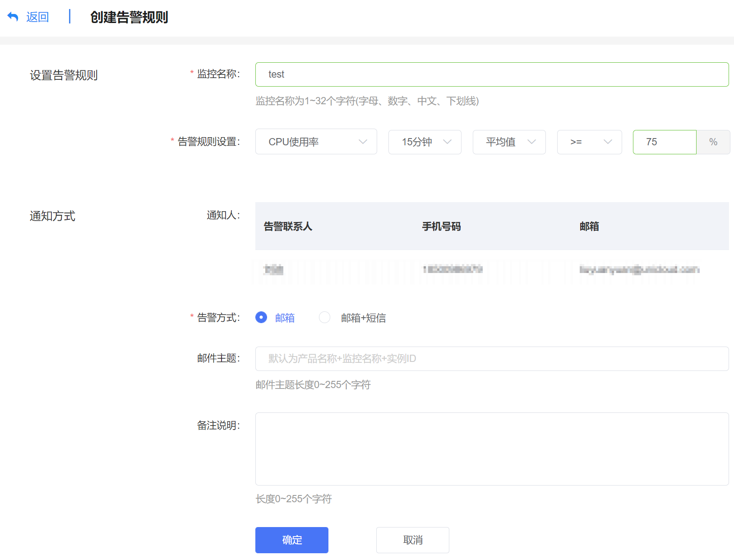Click the threshold value 75 input

[x=664, y=142]
